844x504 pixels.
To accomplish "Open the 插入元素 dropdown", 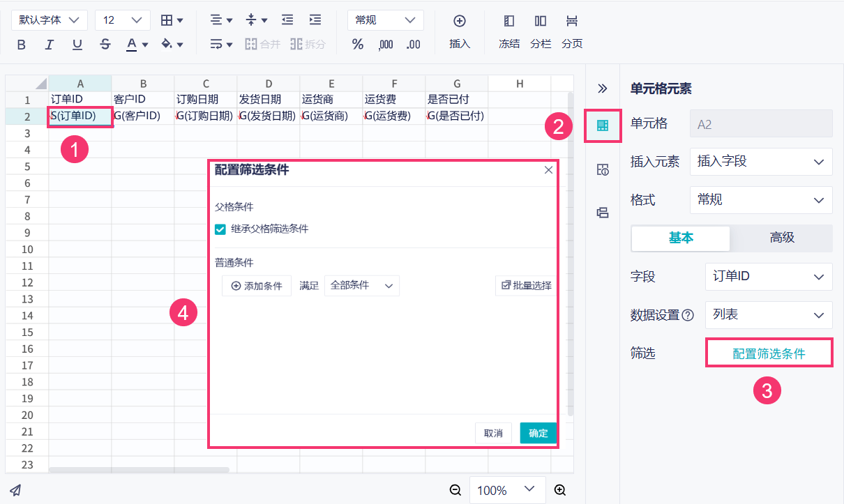I will (x=761, y=162).
